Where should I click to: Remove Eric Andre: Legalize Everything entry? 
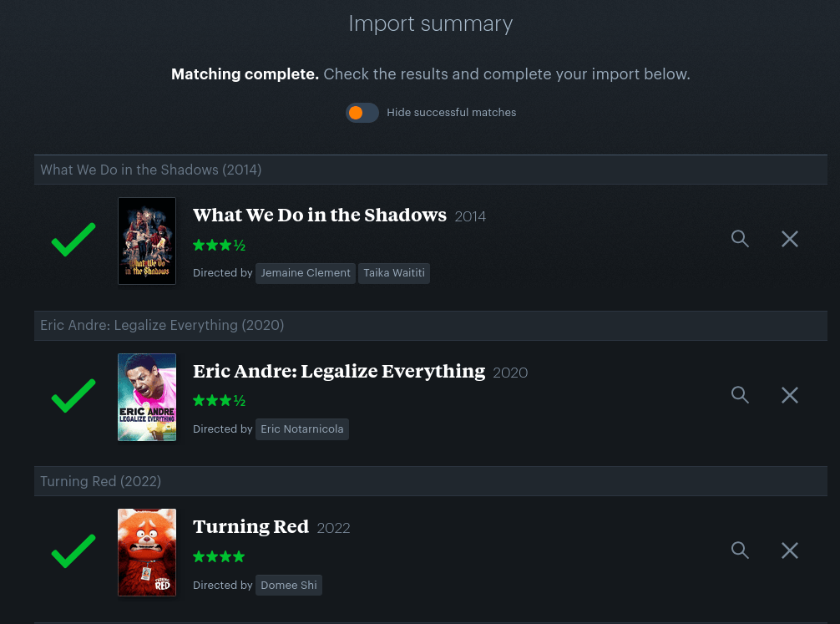(790, 395)
